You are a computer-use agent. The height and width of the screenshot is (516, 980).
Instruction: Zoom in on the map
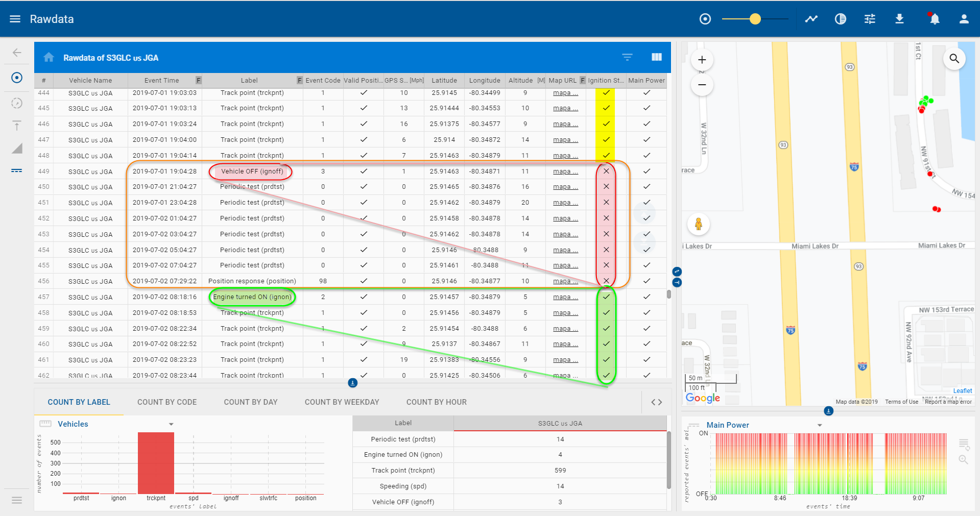coord(702,60)
